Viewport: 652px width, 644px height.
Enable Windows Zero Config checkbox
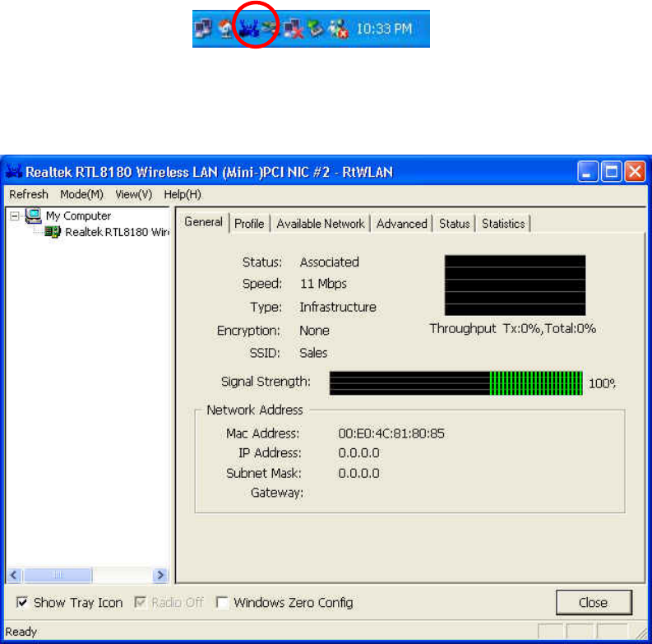pyautogui.click(x=222, y=602)
